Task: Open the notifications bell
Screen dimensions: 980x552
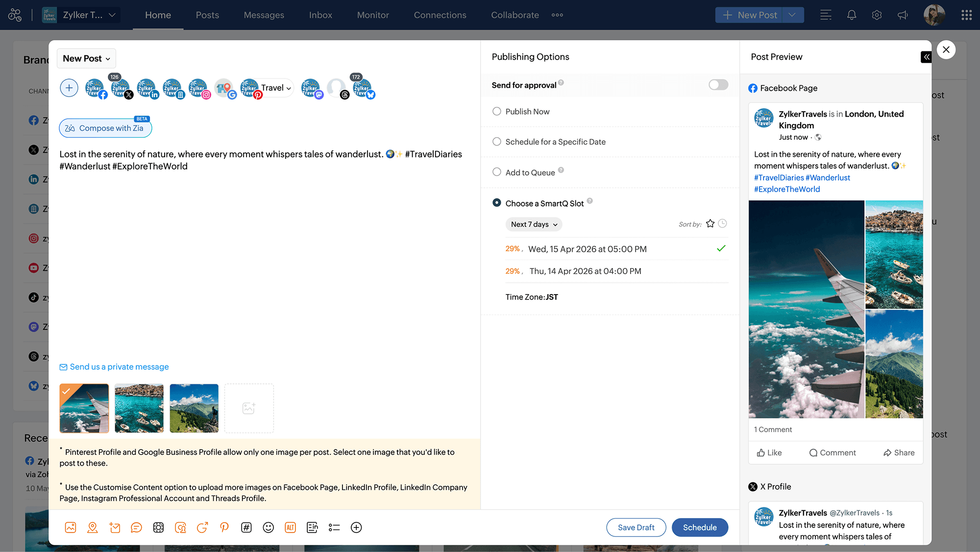Action: pos(852,15)
